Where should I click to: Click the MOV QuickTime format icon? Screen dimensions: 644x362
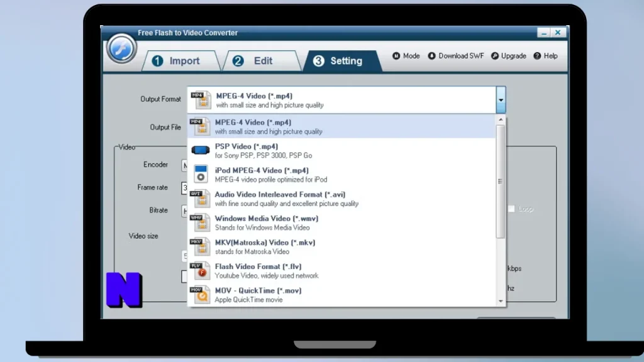coord(201,295)
